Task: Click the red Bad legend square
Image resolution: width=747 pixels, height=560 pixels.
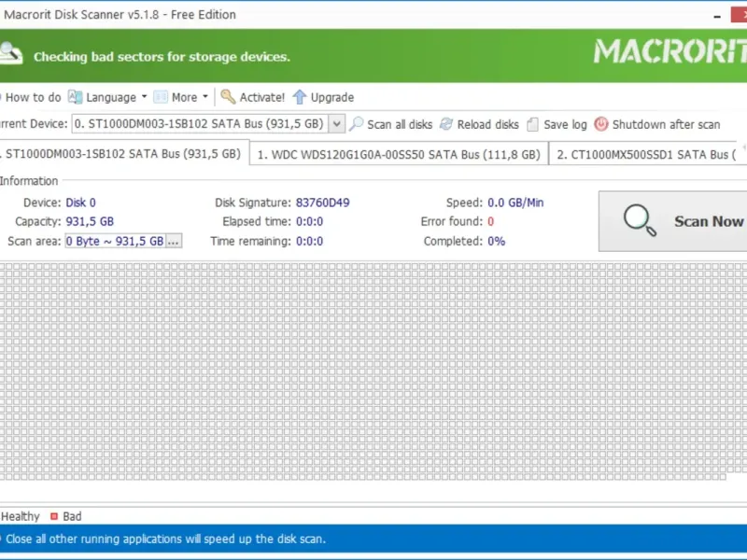Action: (x=54, y=516)
